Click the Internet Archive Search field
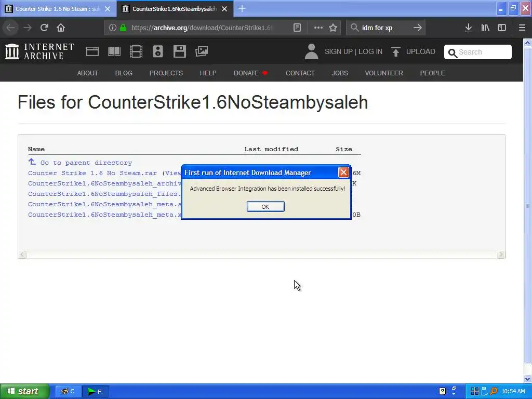This screenshot has height=399, width=532. click(478, 52)
